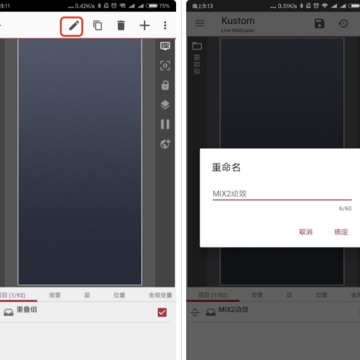
Task: Focus the MIX2动效 name input field
Action: [282, 194]
